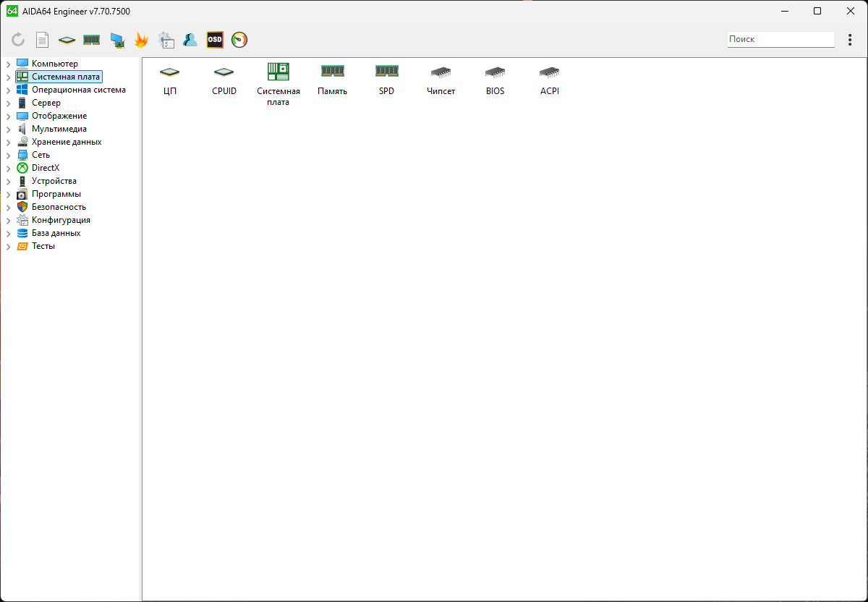This screenshot has height=602, width=868.
Task: Click into the Поиск search field
Action: click(x=780, y=39)
